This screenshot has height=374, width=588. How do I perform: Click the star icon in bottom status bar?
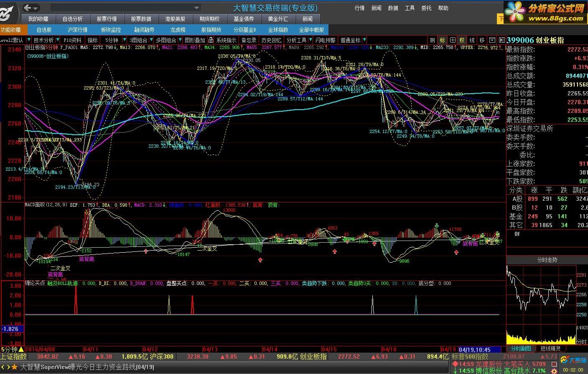pyautogui.click(x=14, y=367)
